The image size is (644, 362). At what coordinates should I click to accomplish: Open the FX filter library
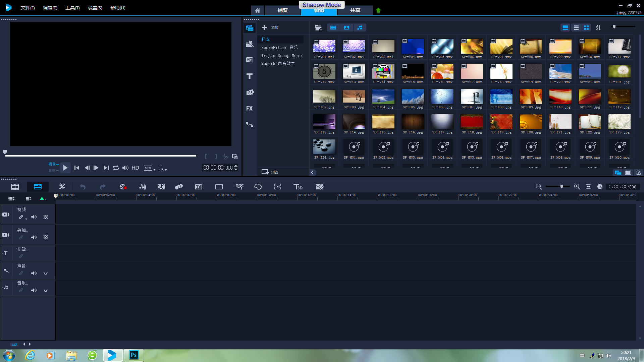[250, 109]
